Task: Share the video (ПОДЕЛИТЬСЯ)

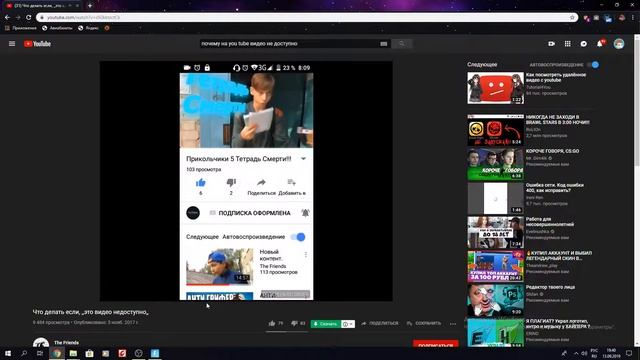Action: coord(380,323)
